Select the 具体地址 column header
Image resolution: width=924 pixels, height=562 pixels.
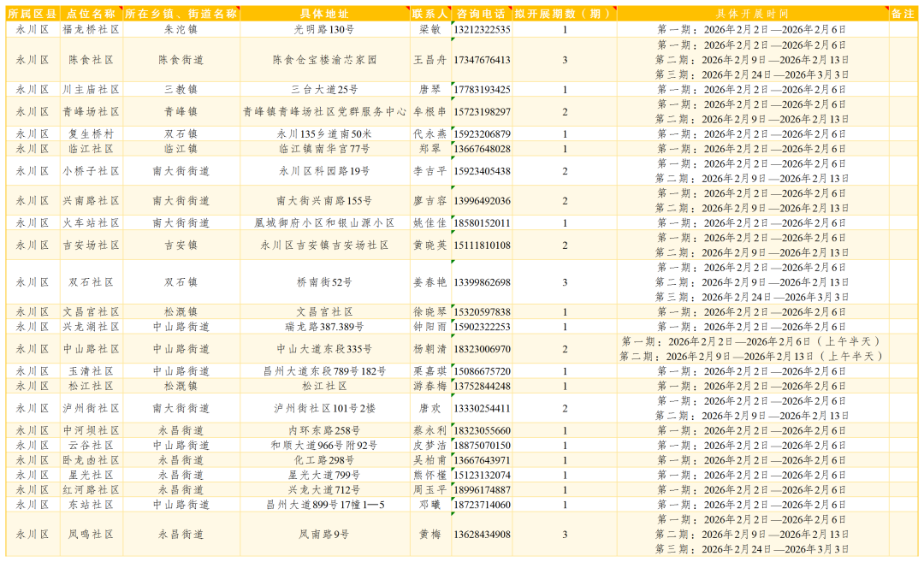click(325, 14)
